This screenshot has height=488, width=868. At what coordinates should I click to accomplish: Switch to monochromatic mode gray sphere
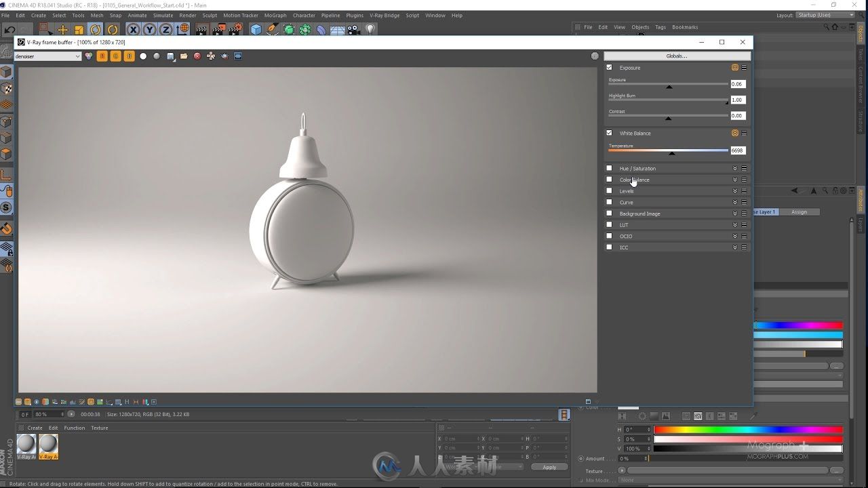pyautogui.click(x=157, y=56)
